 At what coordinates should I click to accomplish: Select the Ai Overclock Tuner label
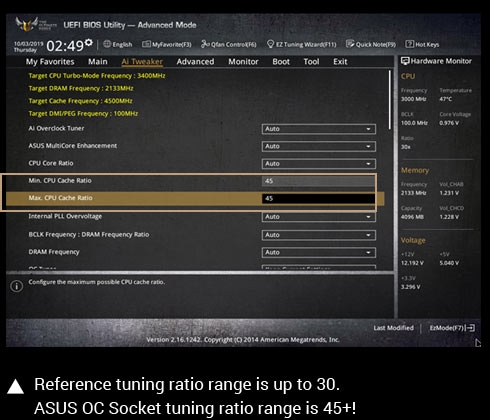pos(56,128)
